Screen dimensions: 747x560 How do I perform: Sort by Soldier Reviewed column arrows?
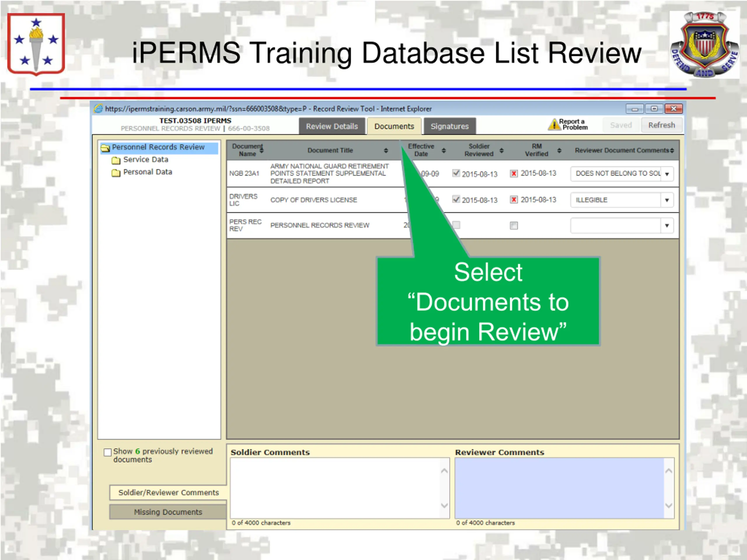pos(502,150)
